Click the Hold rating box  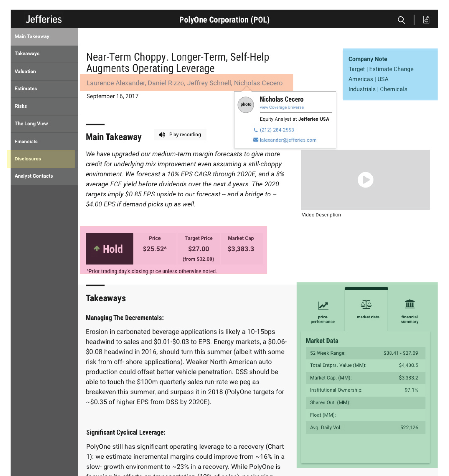pyautogui.click(x=109, y=249)
